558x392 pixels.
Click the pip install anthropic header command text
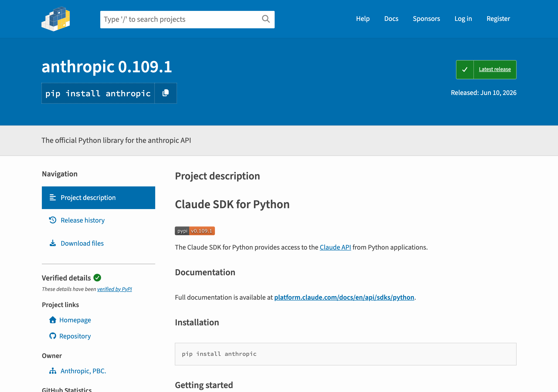point(98,93)
